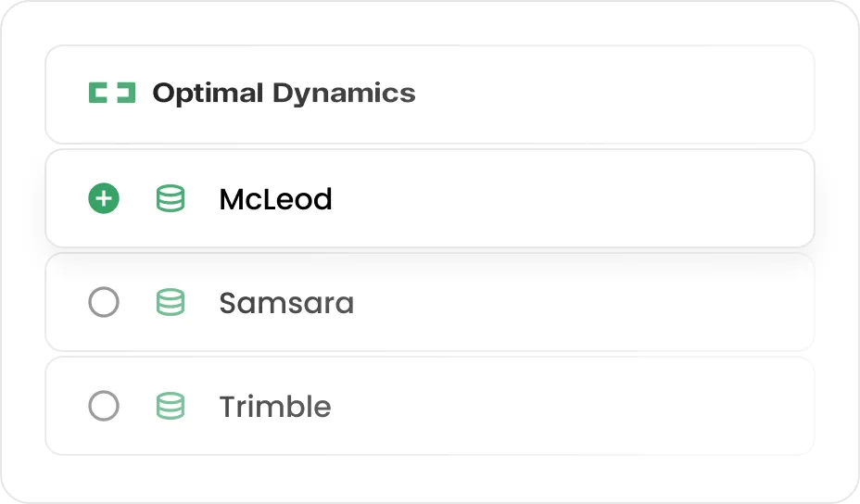Click the right bracket of the header logo

[127, 93]
